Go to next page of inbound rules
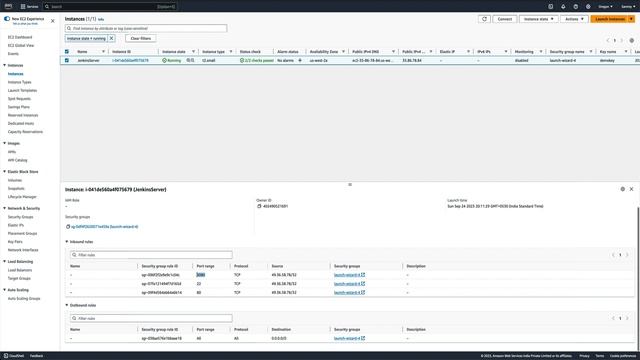The image size is (640, 360). tap(627, 255)
